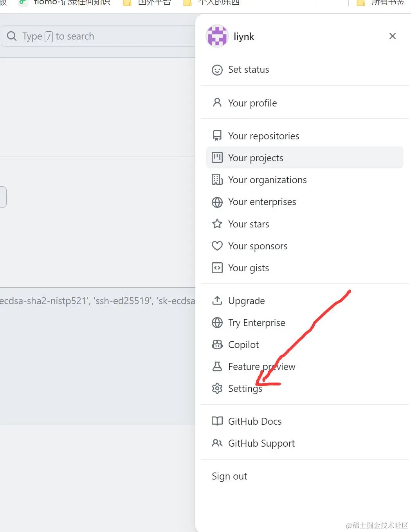
Task: Click the liynk avatar image
Action: 217,36
